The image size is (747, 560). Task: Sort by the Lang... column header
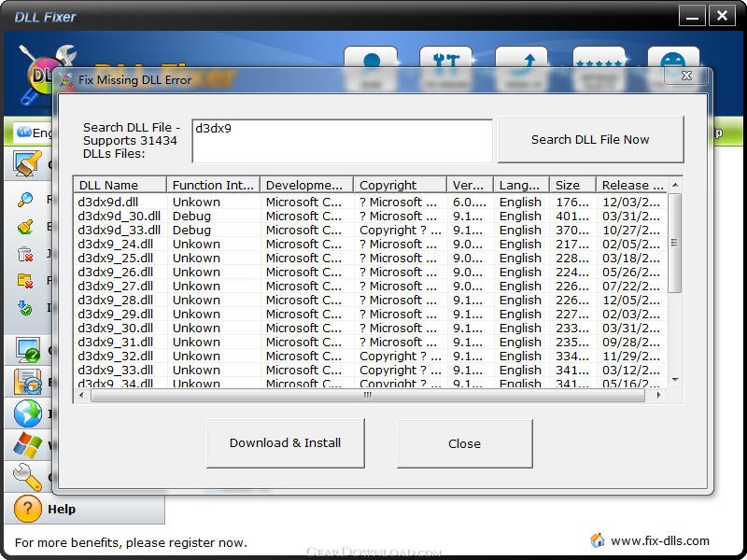pyautogui.click(x=521, y=185)
